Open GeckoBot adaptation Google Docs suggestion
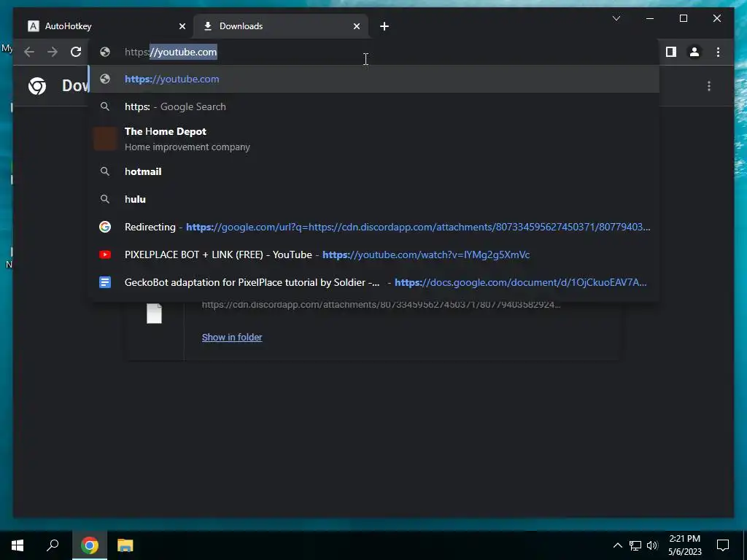747x560 pixels. click(374, 282)
